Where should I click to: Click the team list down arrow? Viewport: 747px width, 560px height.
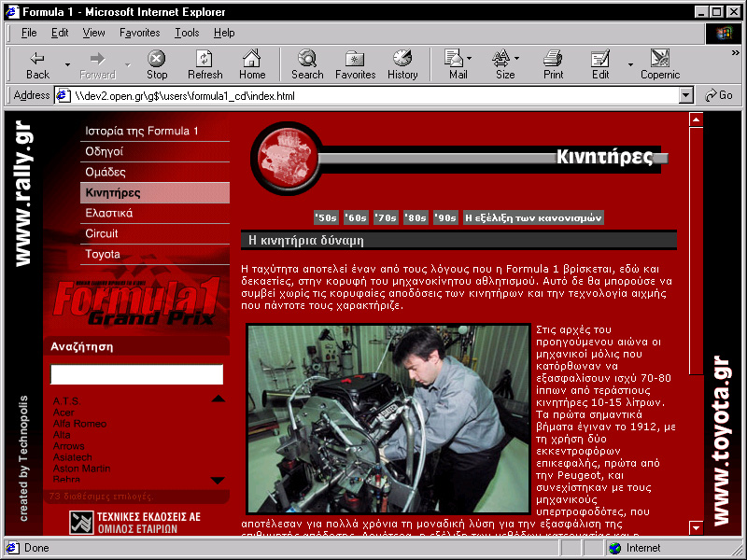[218, 480]
